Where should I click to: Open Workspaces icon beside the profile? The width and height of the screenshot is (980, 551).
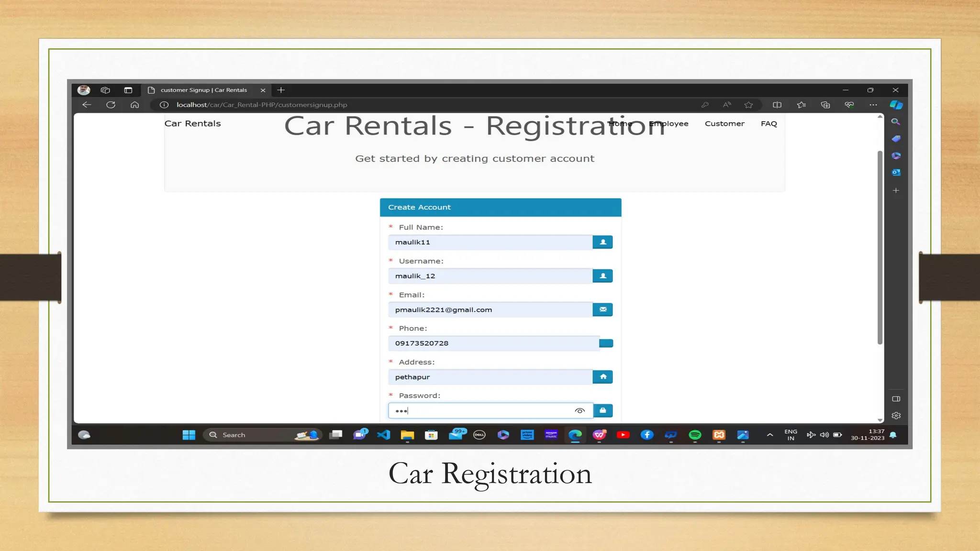coord(105,90)
